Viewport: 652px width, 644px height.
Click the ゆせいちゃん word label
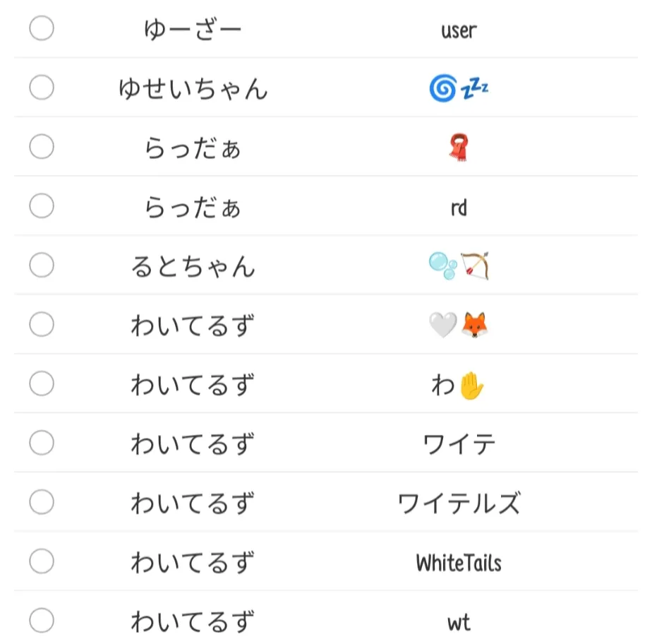point(193,90)
